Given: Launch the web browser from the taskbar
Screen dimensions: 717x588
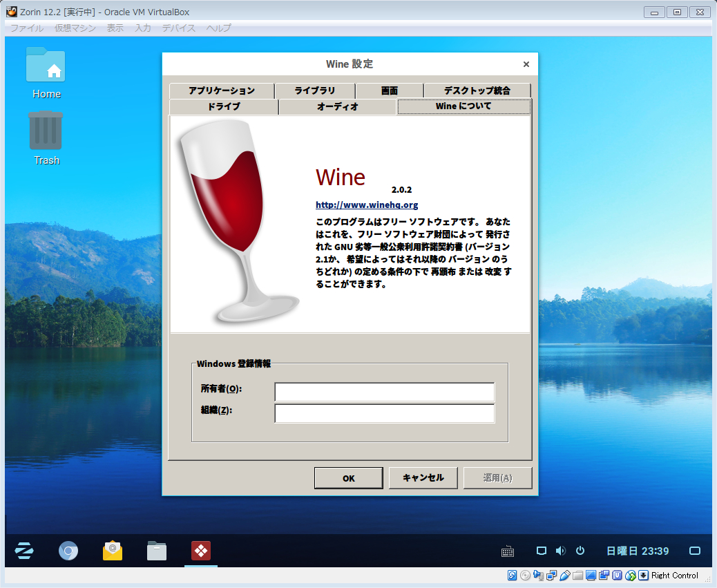Looking at the screenshot, I should pyautogui.click(x=68, y=551).
